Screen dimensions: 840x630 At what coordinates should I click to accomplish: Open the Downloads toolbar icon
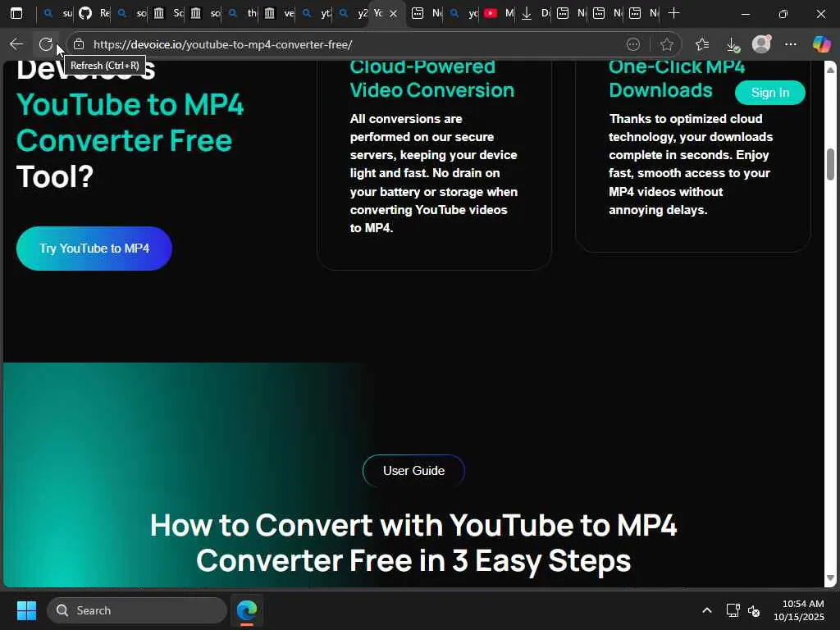pos(733,44)
